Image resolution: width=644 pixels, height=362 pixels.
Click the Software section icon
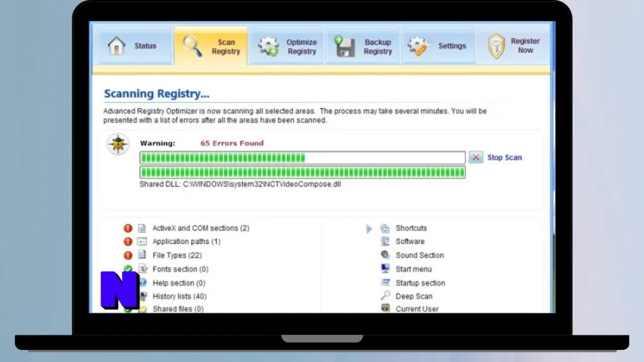[x=385, y=241]
